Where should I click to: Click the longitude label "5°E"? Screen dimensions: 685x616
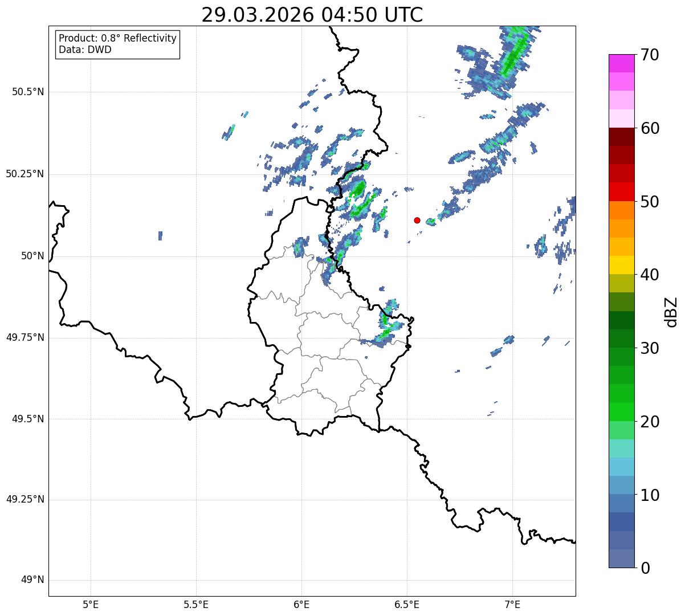pos(91,605)
